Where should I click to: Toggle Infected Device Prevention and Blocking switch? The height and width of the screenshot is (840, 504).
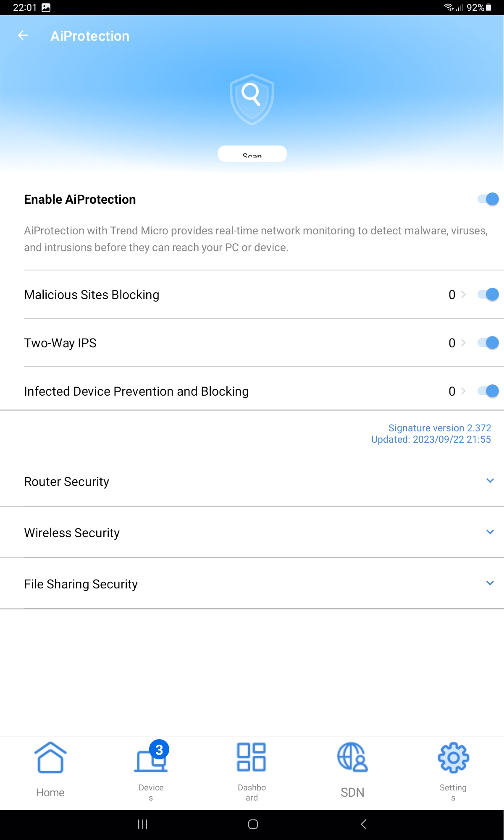488,391
